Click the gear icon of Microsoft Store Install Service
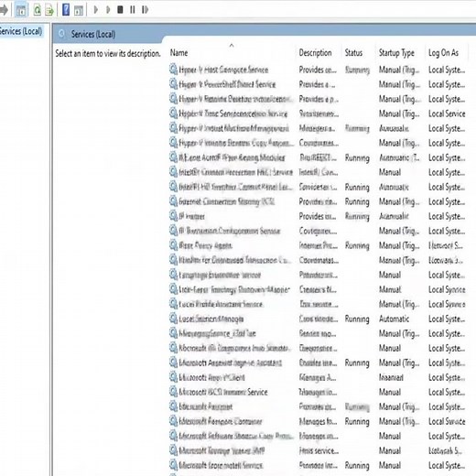 click(x=173, y=465)
